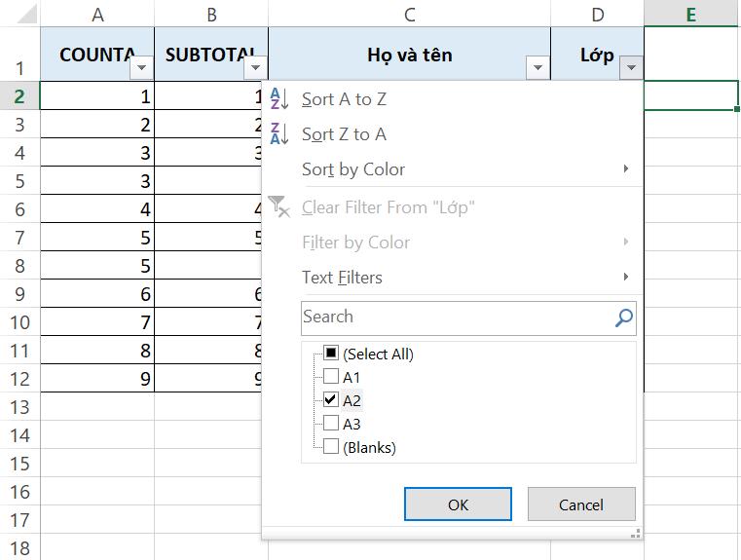Click the A3 label in filter list
The image size is (741, 560).
[352, 424]
